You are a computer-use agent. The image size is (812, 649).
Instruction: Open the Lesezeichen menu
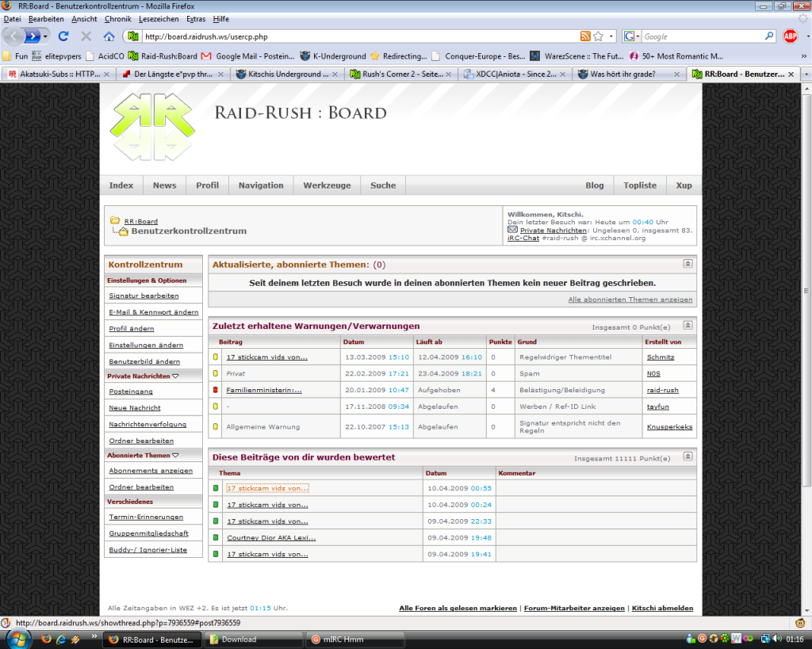tap(159, 19)
